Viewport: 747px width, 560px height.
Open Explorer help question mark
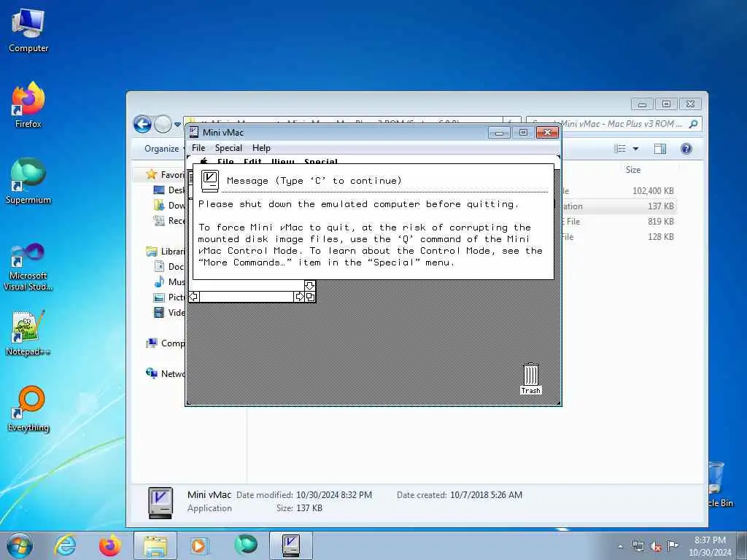tap(686, 149)
